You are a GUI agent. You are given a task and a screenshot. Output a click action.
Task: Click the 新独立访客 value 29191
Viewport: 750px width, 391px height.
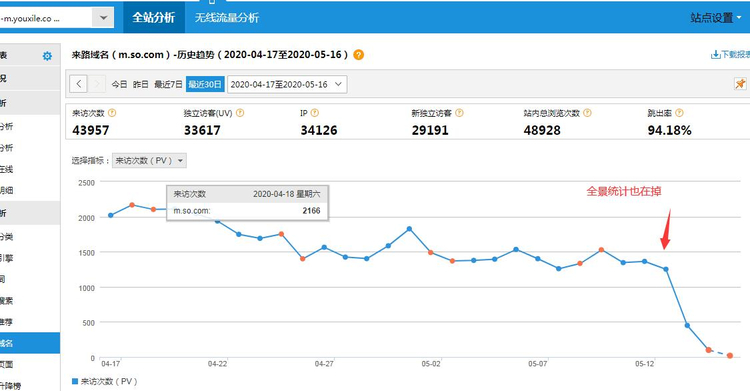[430, 130]
